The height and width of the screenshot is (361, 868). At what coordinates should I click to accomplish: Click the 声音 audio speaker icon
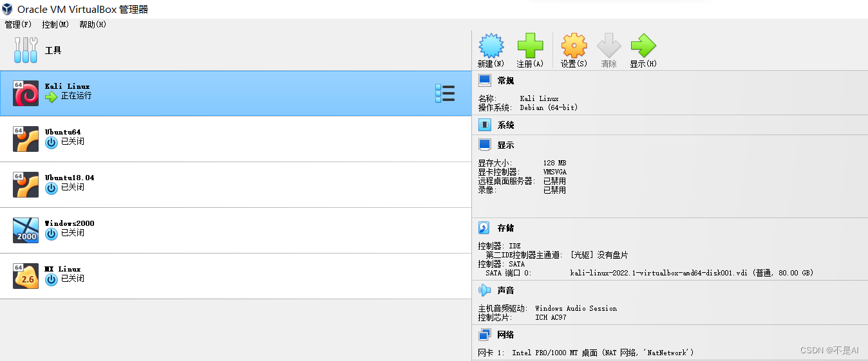pos(485,290)
